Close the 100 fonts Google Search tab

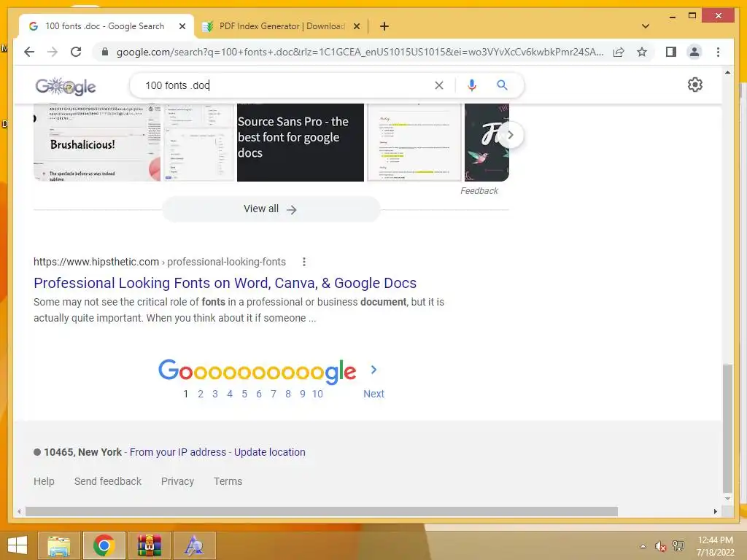[182, 26]
